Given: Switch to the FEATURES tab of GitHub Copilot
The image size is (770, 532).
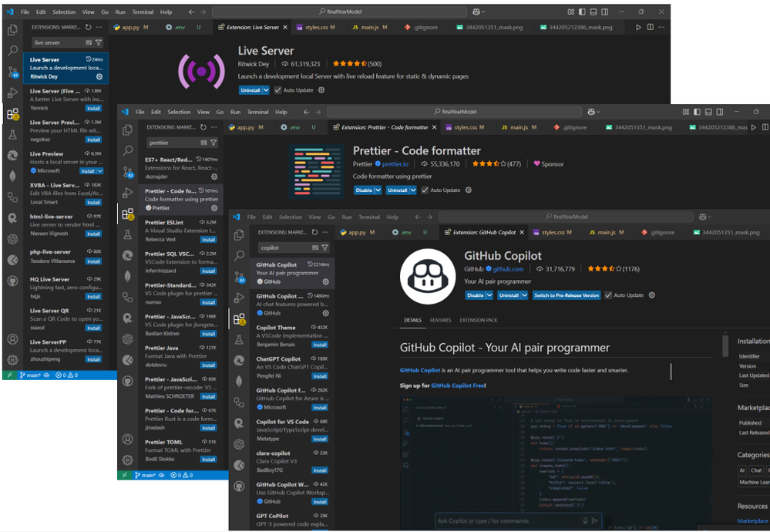Looking at the screenshot, I should click(x=440, y=320).
